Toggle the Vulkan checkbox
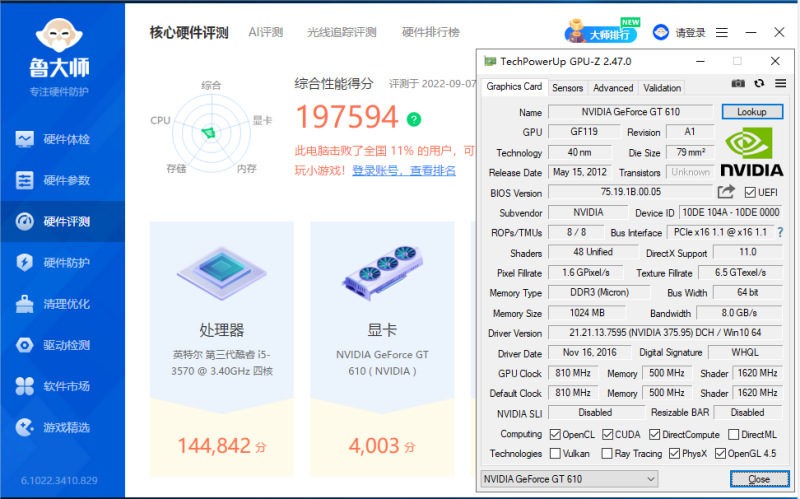This screenshot has height=499, width=800. [555, 454]
